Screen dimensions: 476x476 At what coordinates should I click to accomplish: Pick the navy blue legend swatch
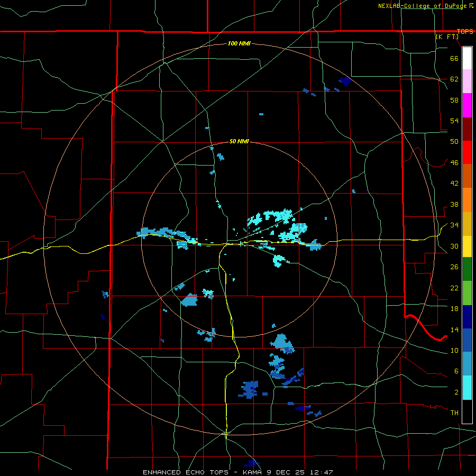click(467, 317)
